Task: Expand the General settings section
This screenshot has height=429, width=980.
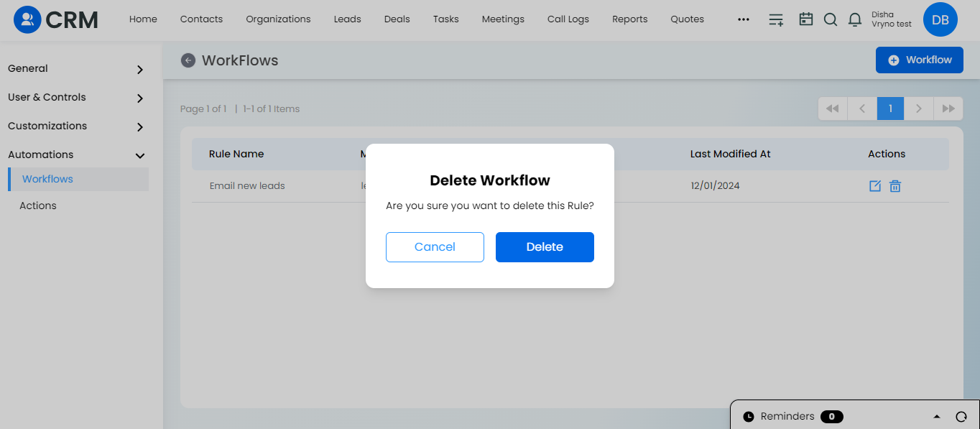Action: [x=140, y=70]
